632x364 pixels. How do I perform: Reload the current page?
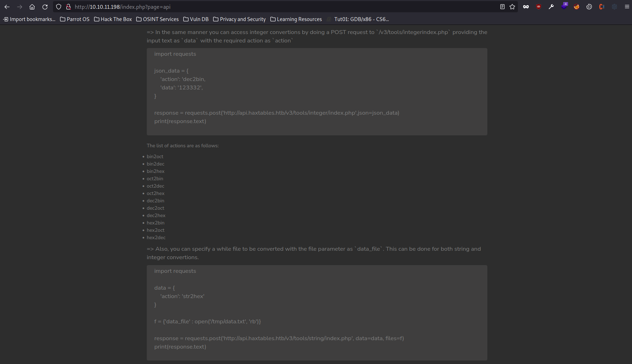coord(45,7)
